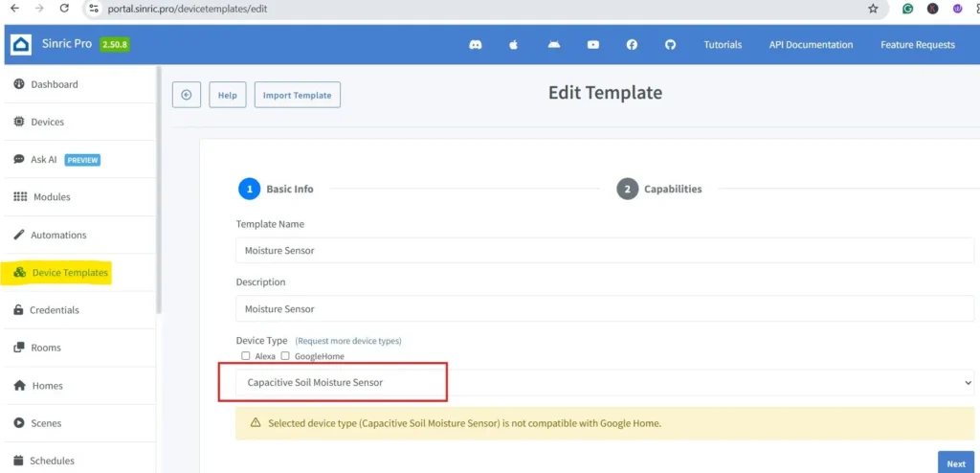Open the YouTube icon link
980x473 pixels.
tap(593, 45)
